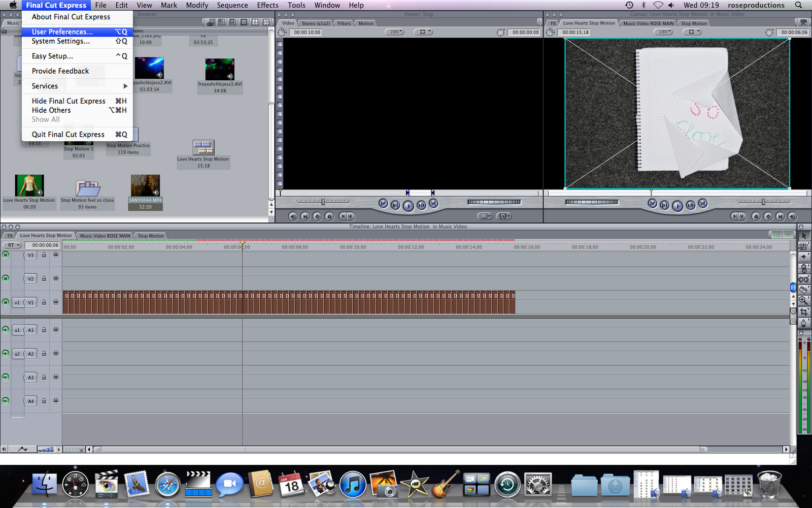Adjust the Viewer shuttle control slider
The height and width of the screenshot is (508, 812).
point(323,202)
